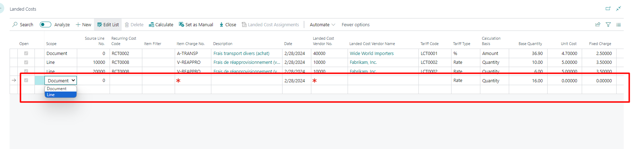
Task: Click the New plus icon
Action: click(78, 24)
